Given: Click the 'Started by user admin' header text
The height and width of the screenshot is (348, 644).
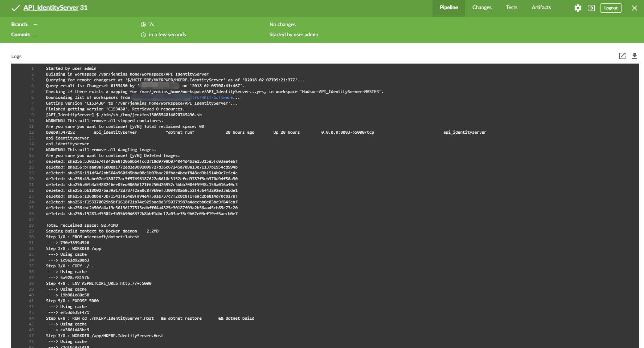Looking at the screenshot, I should [x=294, y=35].
